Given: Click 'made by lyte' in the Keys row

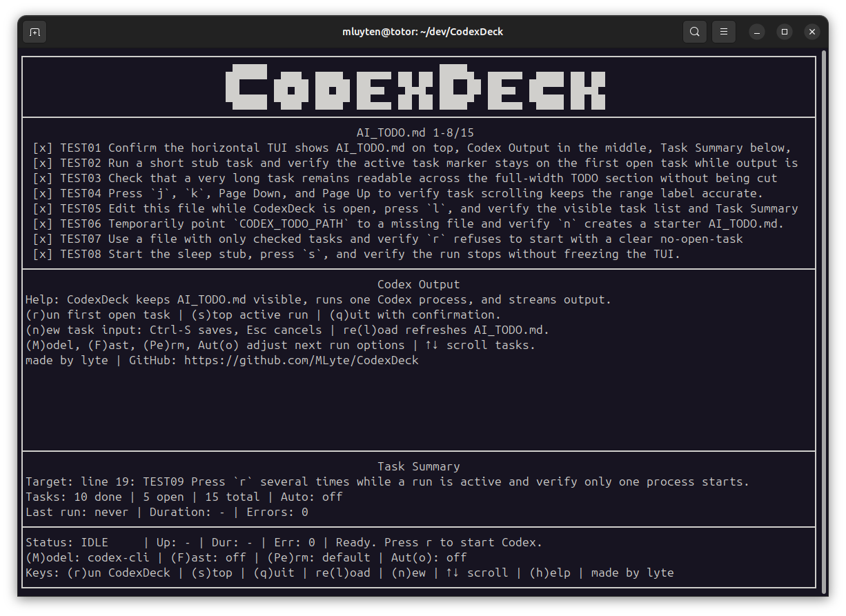Looking at the screenshot, I should click(633, 573).
